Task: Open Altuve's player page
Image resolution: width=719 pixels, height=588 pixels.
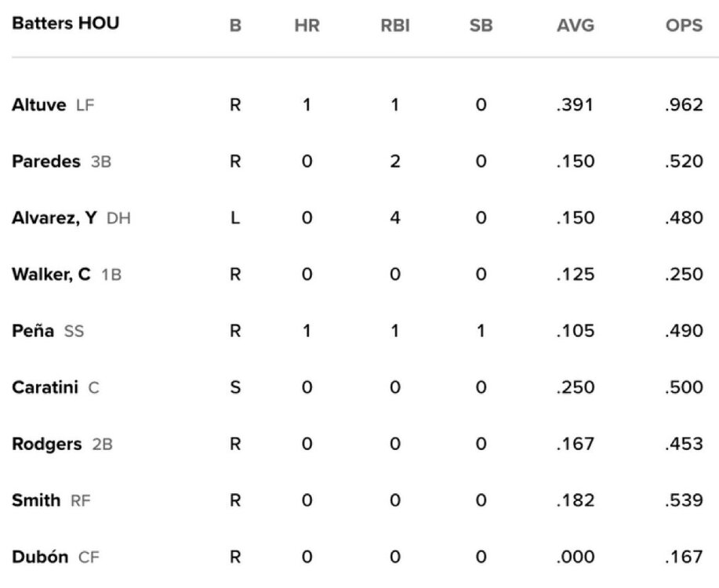Action: pyautogui.click(x=38, y=105)
